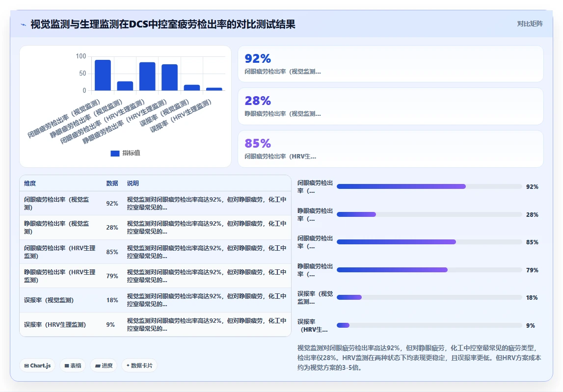Select table row 闭眼疲劳检出率(HRV生理监测)
This screenshot has height=392, width=563.
click(155, 252)
